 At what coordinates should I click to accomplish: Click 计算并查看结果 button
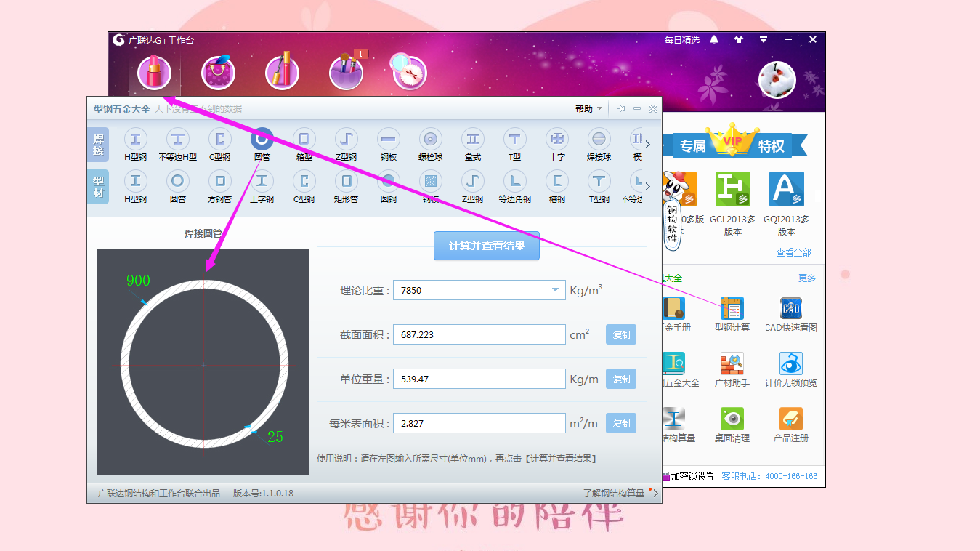[x=487, y=246]
